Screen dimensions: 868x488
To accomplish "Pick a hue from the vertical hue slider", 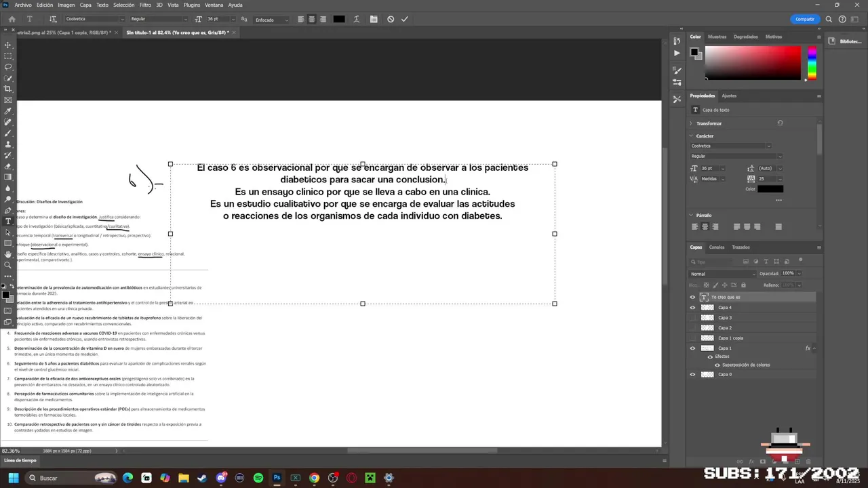I will pos(812,63).
